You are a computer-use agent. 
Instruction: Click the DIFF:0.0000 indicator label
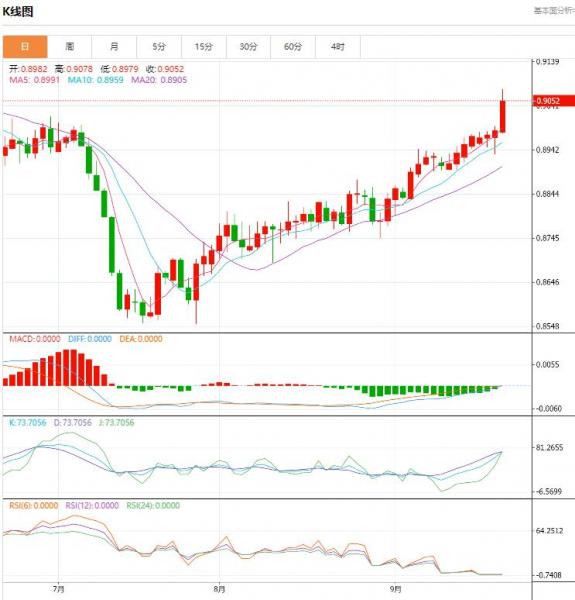point(90,339)
